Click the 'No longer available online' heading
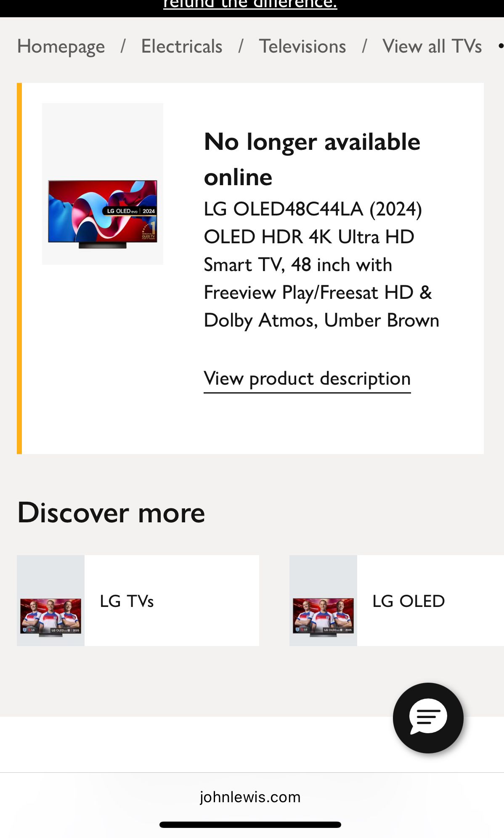 pyautogui.click(x=312, y=159)
